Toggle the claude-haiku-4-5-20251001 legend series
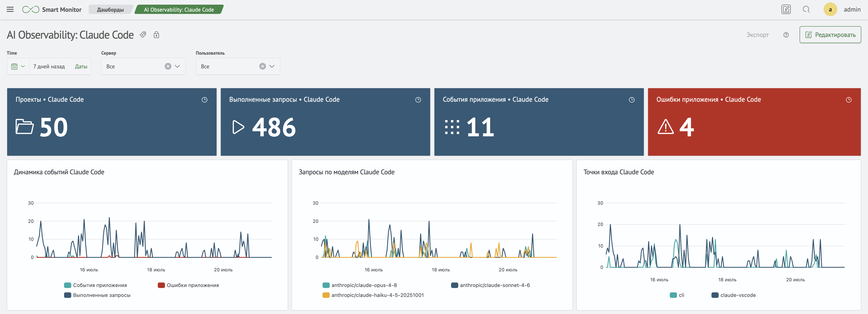This screenshot has height=314, width=868. (373, 295)
